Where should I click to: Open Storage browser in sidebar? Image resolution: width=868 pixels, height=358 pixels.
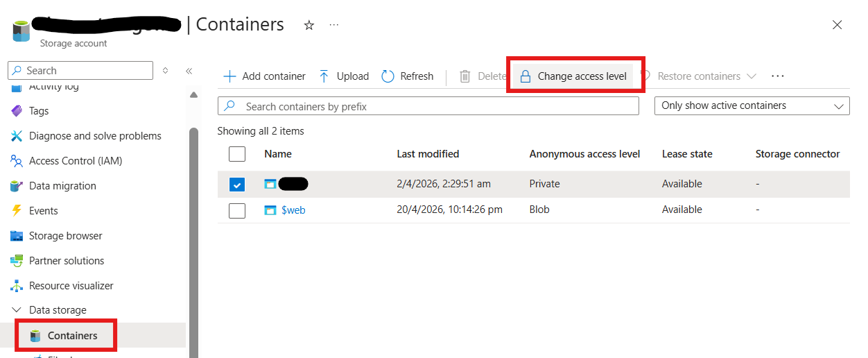point(66,236)
